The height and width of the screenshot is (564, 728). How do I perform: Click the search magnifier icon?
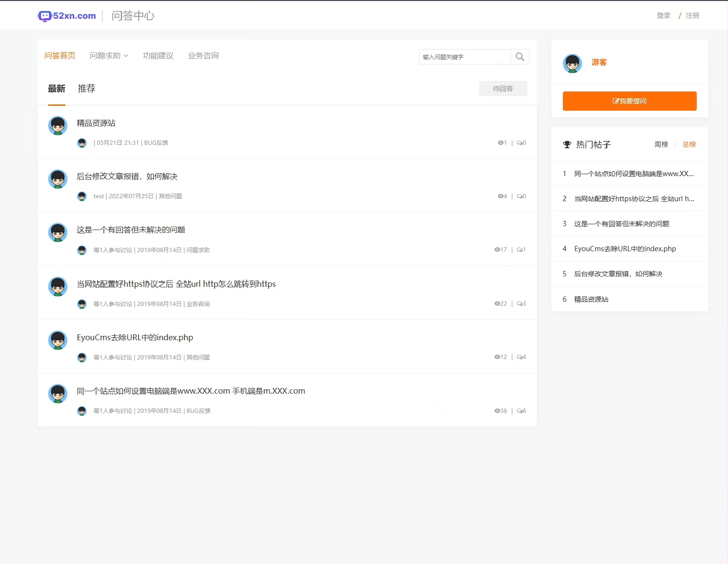[x=520, y=56]
